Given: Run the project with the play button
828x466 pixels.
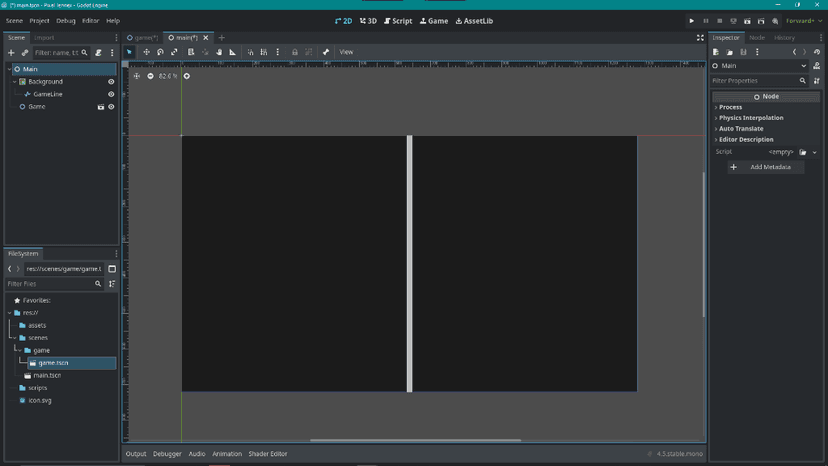Looking at the screenshot, I should click(691, 21).
